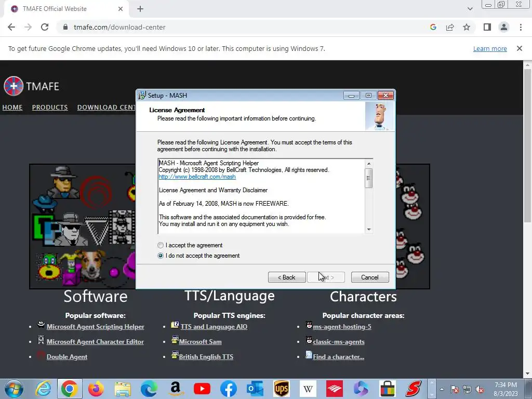This screenshot has width=532, height=399.
Task: Launch Microsoft Edge from taskbar
Action: [x=149, y=389]
